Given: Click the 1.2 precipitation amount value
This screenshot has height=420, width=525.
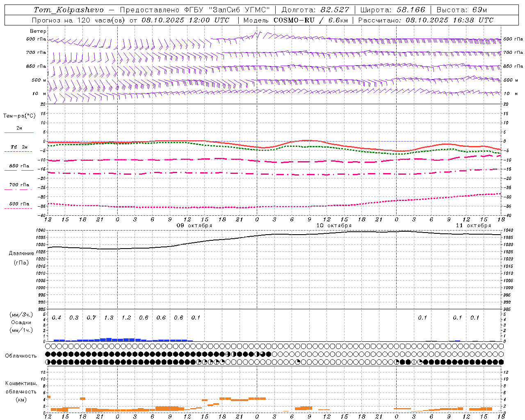Looking at the screenshot, I should (126, 318).
